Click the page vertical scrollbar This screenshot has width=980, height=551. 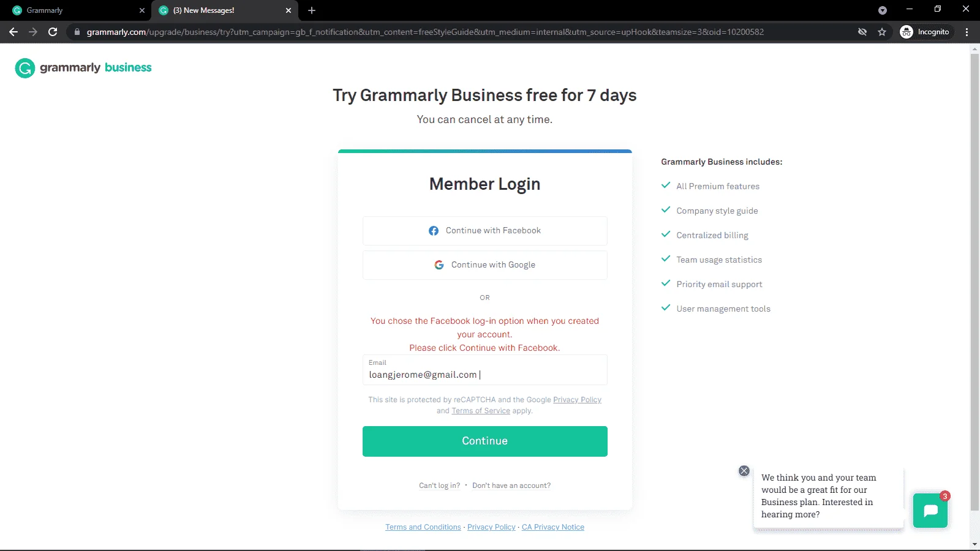974,282
